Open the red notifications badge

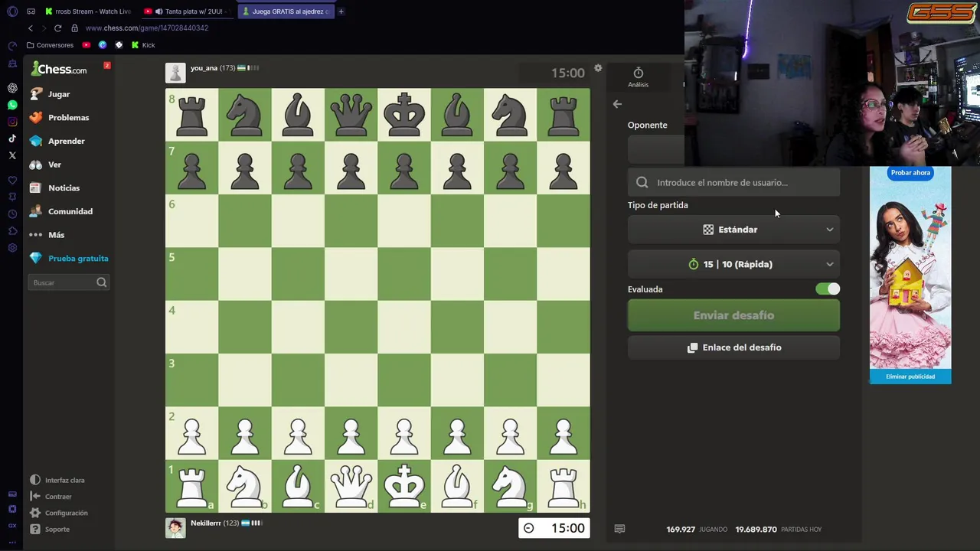click(107, 65)
